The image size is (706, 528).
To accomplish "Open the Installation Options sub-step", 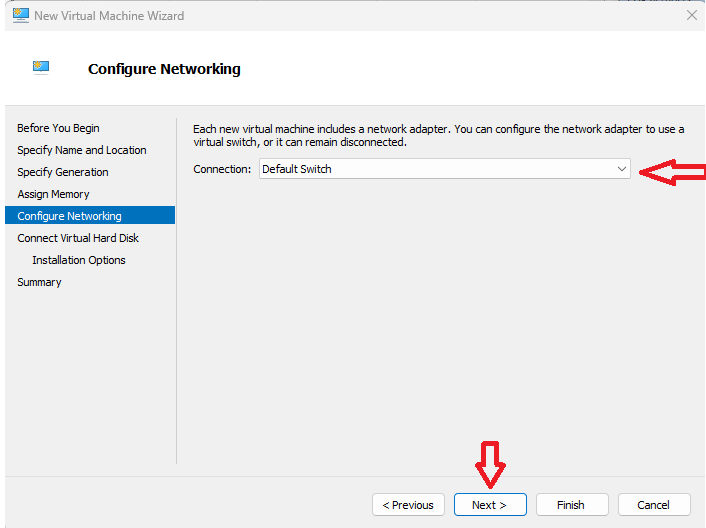I will click(x=79, y=260).
